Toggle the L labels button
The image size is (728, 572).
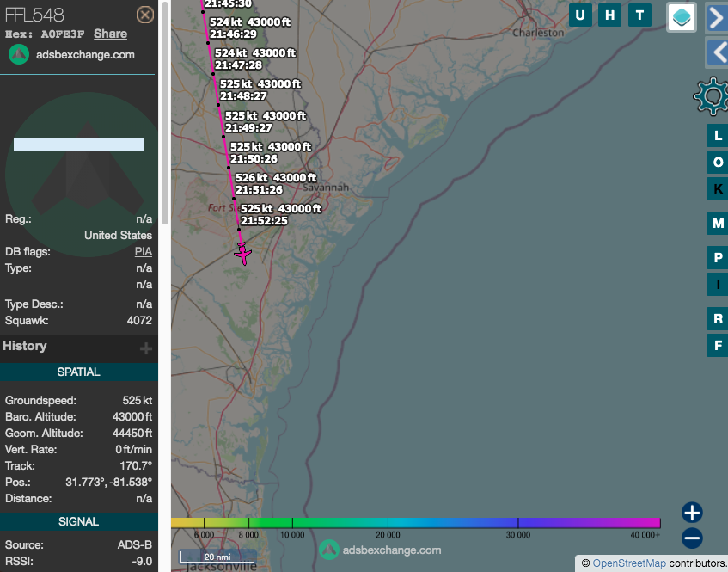click(718, 136)
